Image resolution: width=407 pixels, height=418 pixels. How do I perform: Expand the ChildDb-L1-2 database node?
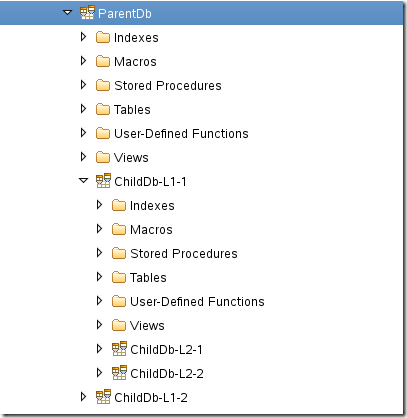click(x=84, y=397)
